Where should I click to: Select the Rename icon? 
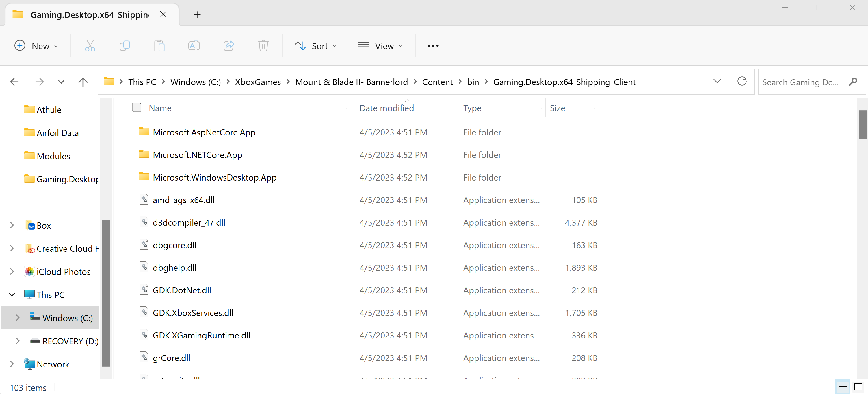coord(194,45)
